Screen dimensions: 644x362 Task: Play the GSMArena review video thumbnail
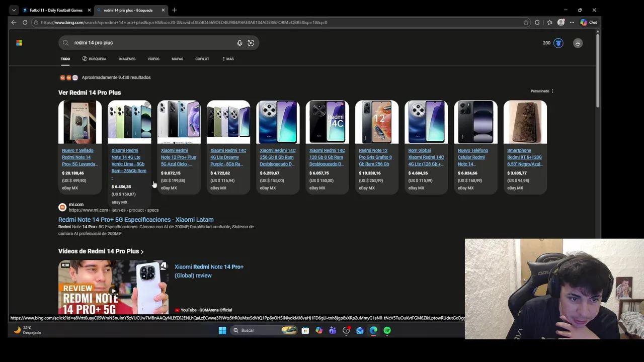point(113,287)
